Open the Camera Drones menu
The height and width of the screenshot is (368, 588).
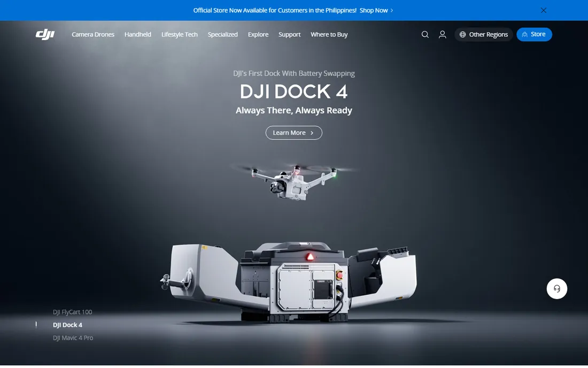coord(93,35)
